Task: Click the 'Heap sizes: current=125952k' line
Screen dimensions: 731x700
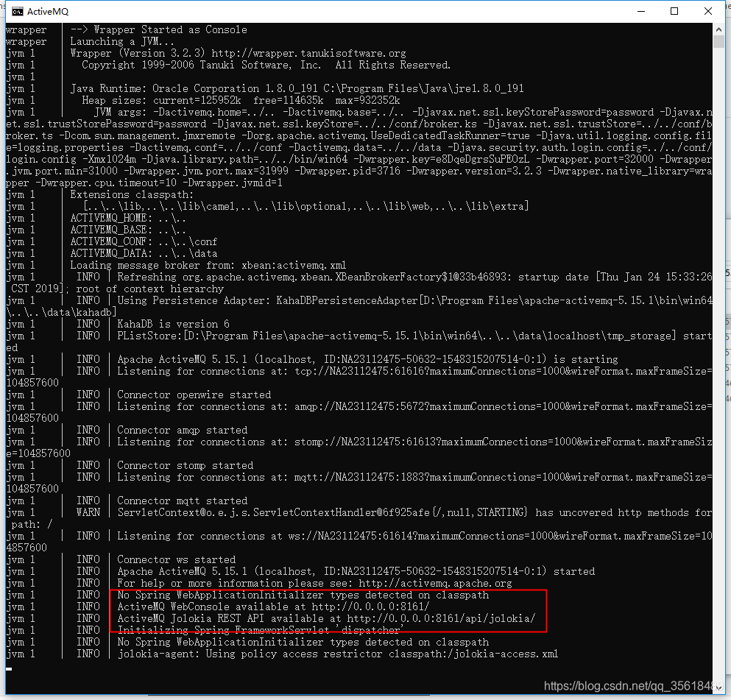Action: (241, 100)
